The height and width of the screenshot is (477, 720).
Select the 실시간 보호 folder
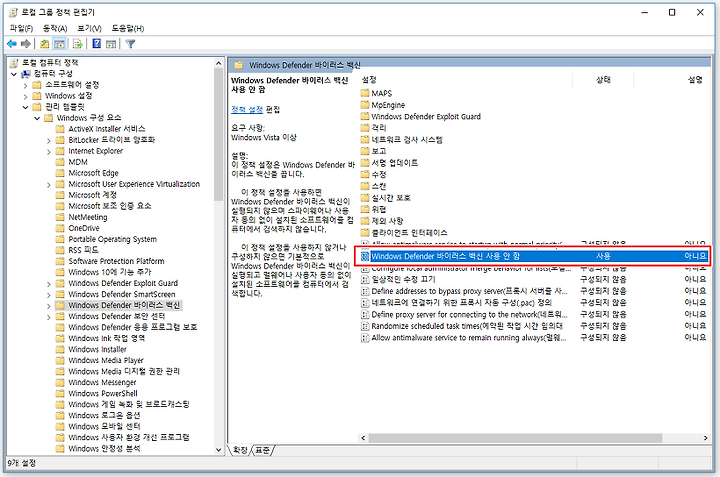click(386, 197)
